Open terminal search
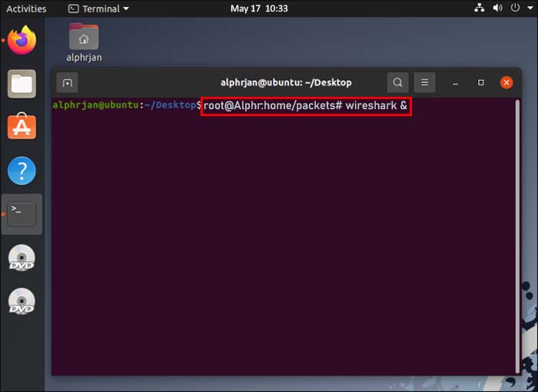 point(397,82)
